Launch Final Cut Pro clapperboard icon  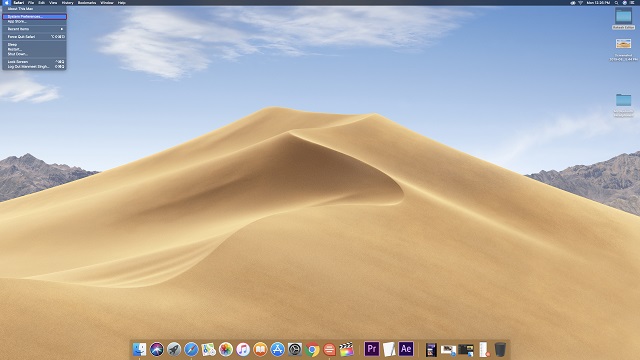347,349
